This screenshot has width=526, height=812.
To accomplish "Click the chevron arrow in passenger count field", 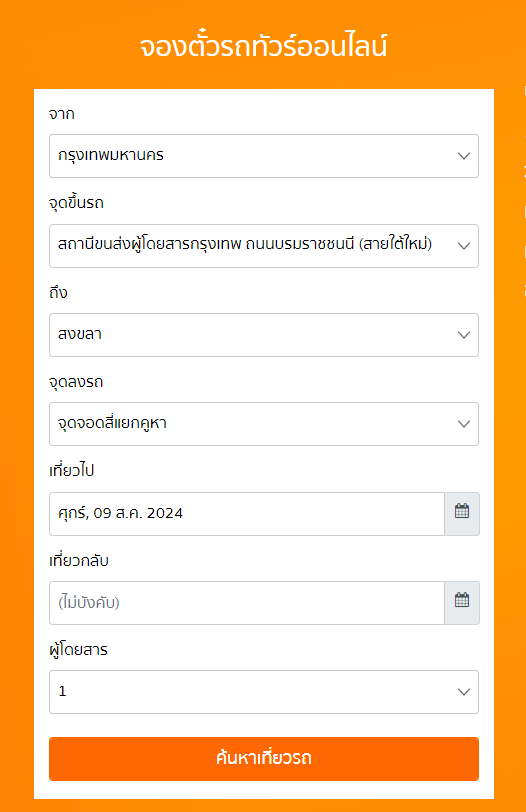I will pos(464,692).
